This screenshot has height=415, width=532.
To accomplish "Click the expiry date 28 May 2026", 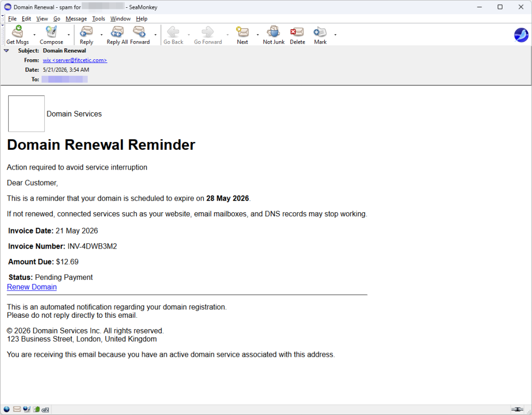I will pos(228,198).
